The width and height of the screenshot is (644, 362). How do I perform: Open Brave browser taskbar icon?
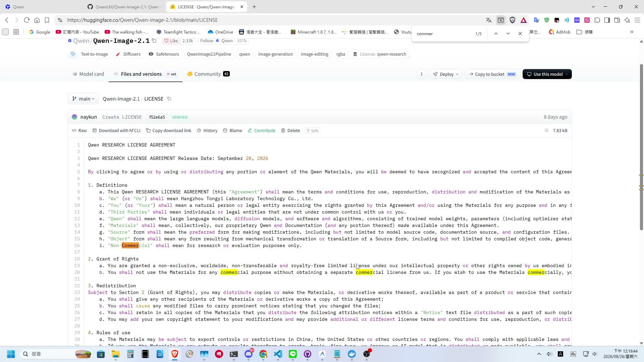coord(175,354)
